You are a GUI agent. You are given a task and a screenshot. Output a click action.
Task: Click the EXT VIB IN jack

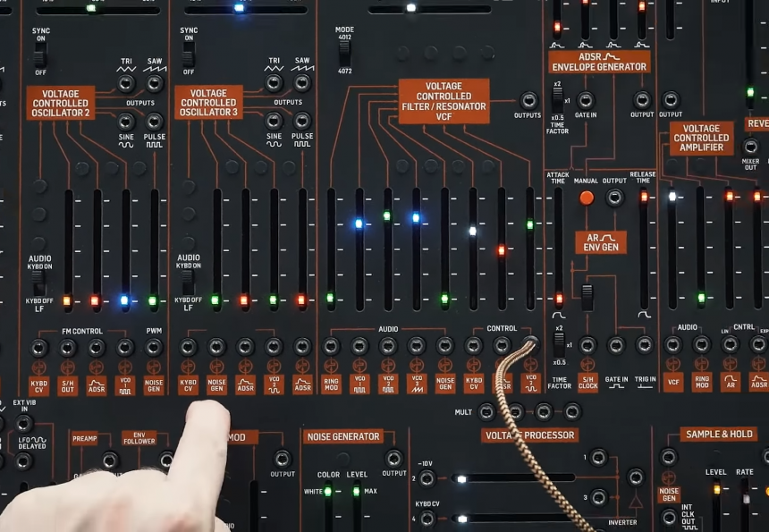pos(23,423)
